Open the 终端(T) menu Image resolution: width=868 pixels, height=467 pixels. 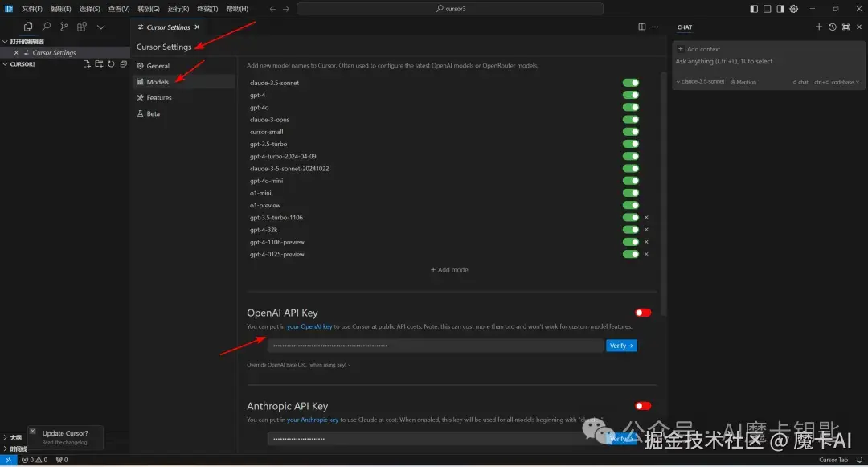[207, 9]
